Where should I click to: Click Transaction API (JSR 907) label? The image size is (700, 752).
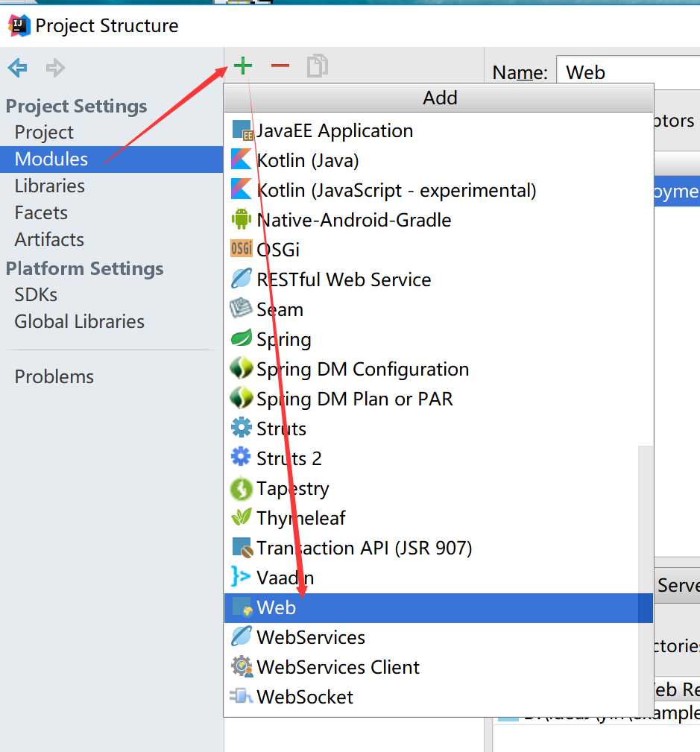coord(364,549)
